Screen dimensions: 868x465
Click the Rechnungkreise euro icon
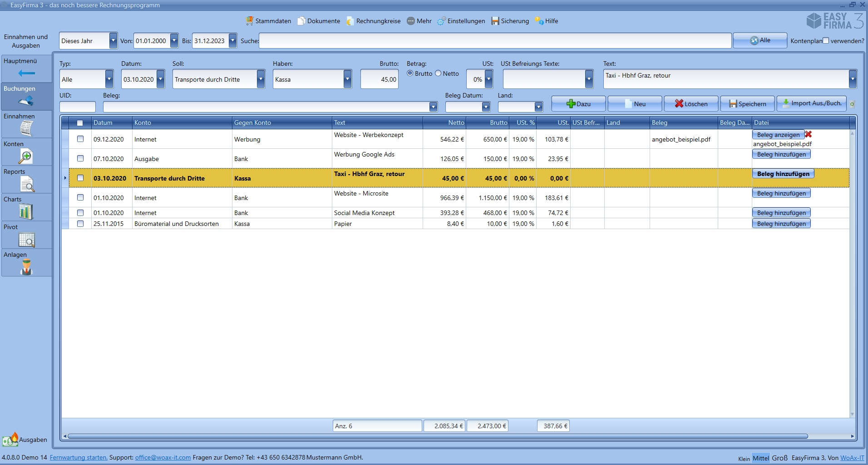pyautogui.click(x=350, y=21)
